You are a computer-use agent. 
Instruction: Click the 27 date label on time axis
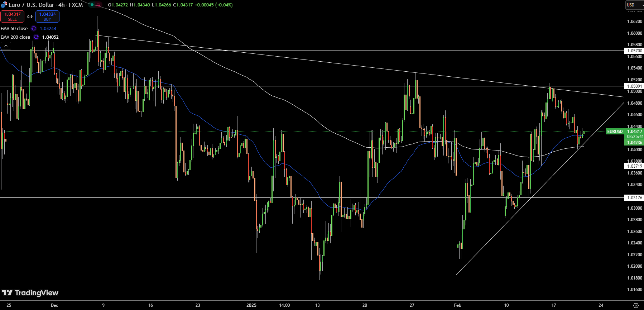pyautogui.click(x=412, y=305)
